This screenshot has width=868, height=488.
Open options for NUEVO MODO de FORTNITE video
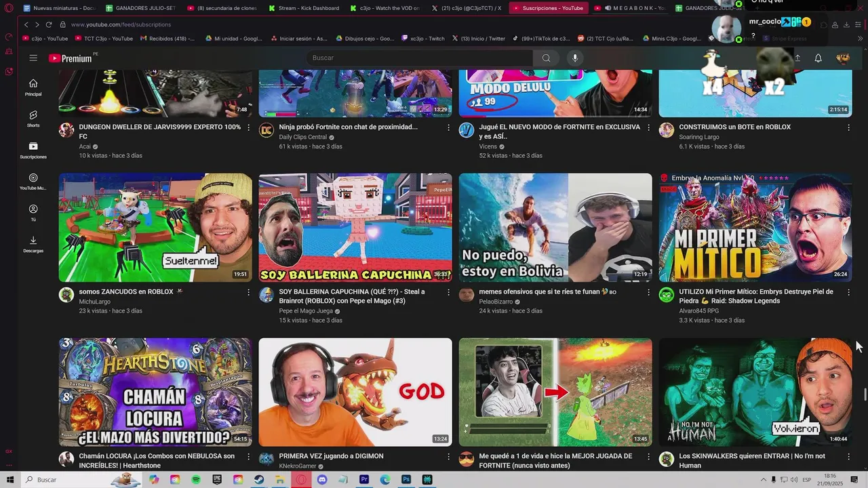point(648,127)
